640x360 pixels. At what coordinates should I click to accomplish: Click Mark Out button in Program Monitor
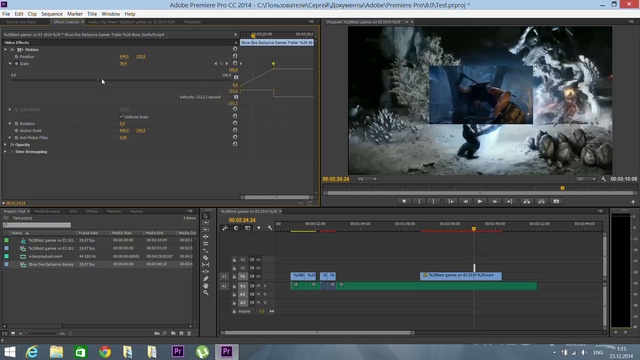click(433, 201)
